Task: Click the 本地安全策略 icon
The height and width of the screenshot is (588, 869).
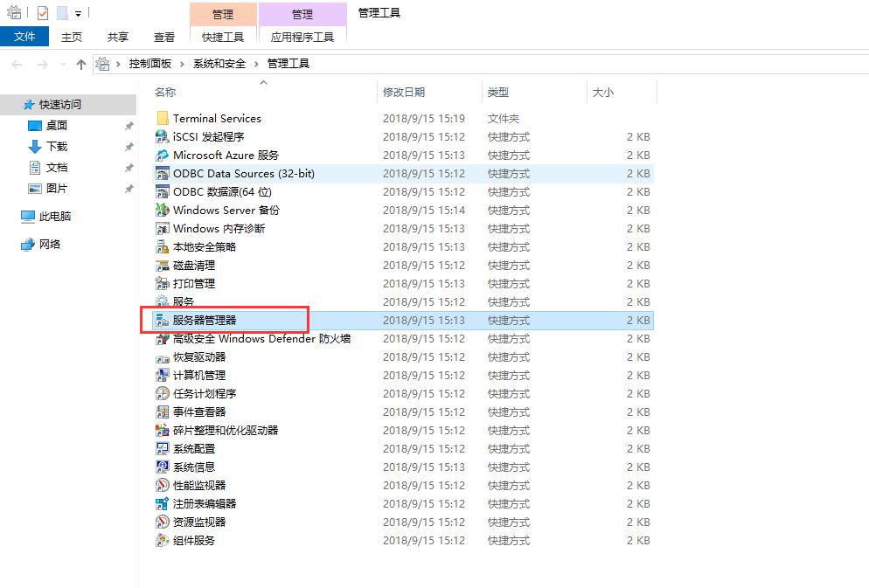Action: [163, 246]
